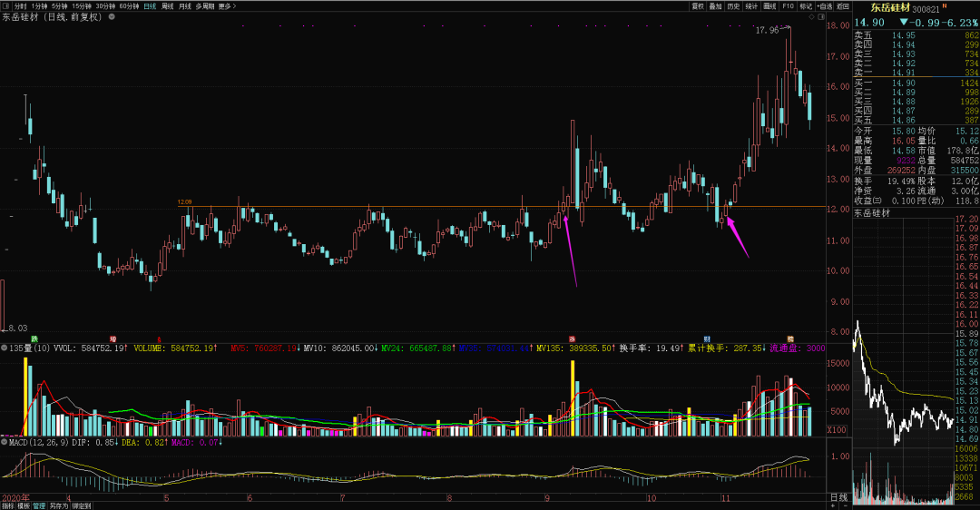Screen dimensions: 980x510
Task: Toggle the volume indicator panel circle icon
Action: [x=5, y=348]
